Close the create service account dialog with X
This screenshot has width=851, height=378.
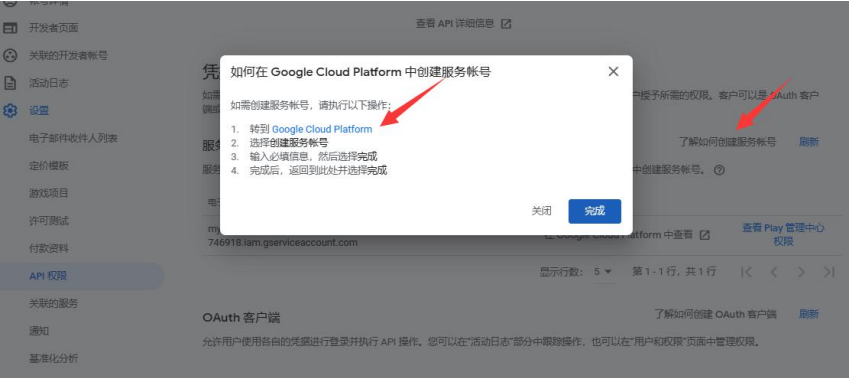point(613,72)
